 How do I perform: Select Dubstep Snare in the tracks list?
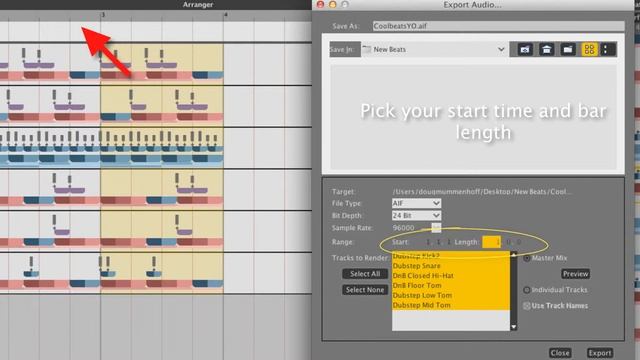[451, 266]
